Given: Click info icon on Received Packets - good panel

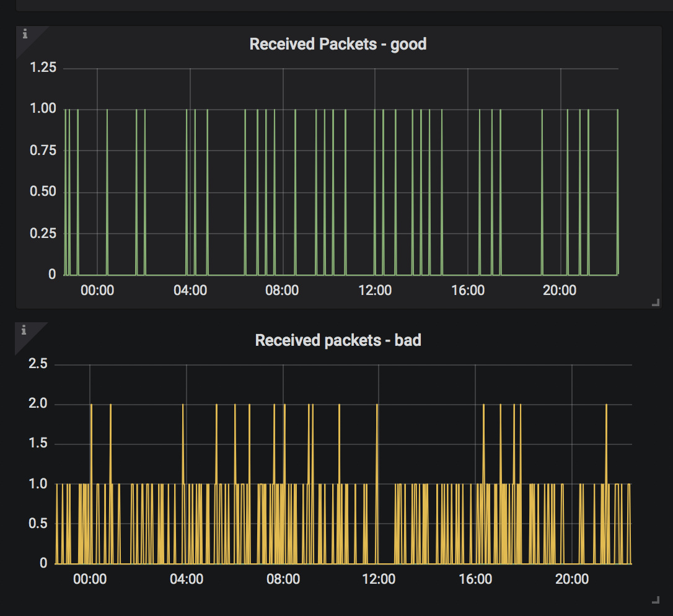Looking at the screenshot, I should (25, 34).
